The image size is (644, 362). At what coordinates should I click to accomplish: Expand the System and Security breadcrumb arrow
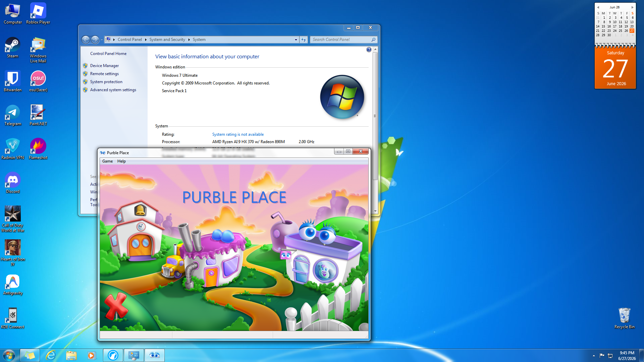(189, 40)
